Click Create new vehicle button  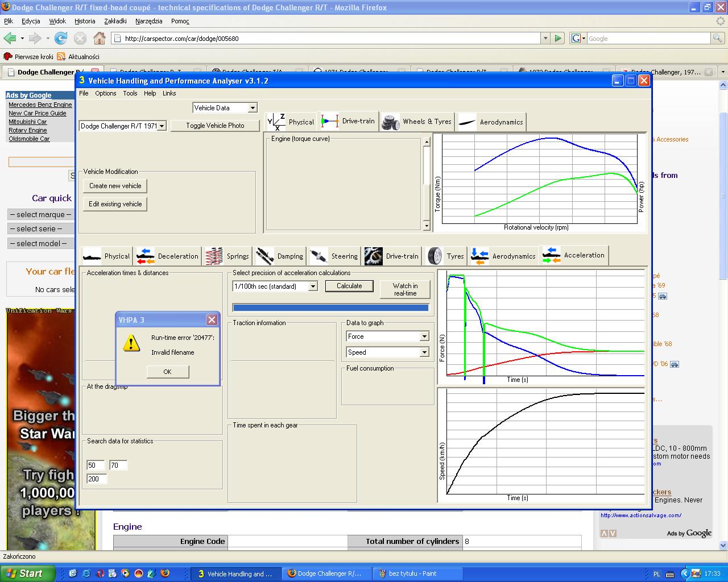(x=115, y=186)
